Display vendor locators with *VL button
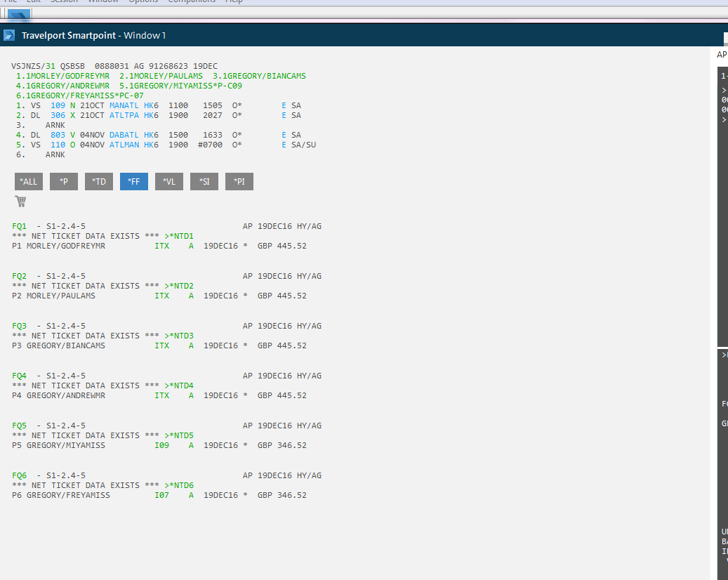This screenshot has height=580, width=728. point(169,182)
